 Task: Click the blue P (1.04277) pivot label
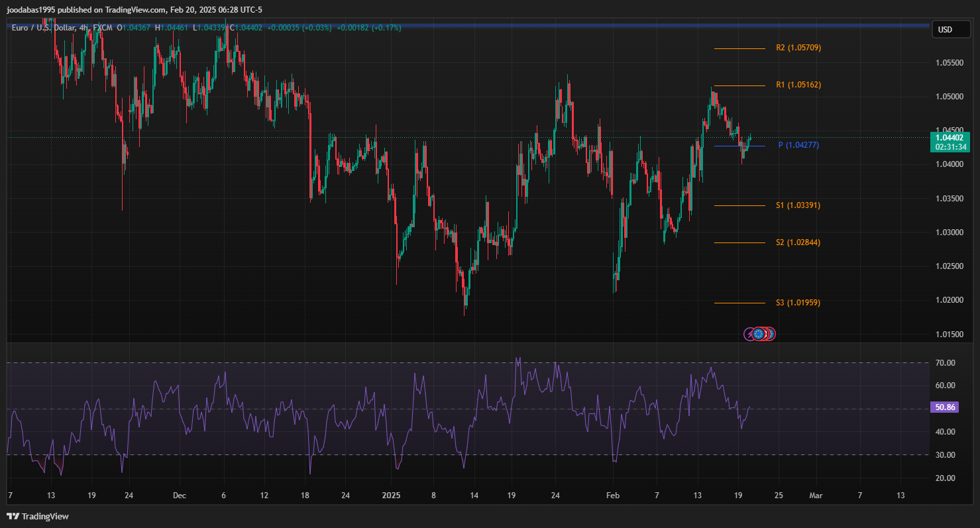[x=798, y=145]
